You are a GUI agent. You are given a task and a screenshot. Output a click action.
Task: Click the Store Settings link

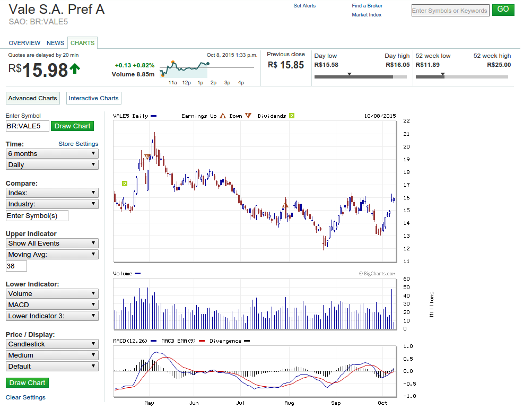pos(78,144)
